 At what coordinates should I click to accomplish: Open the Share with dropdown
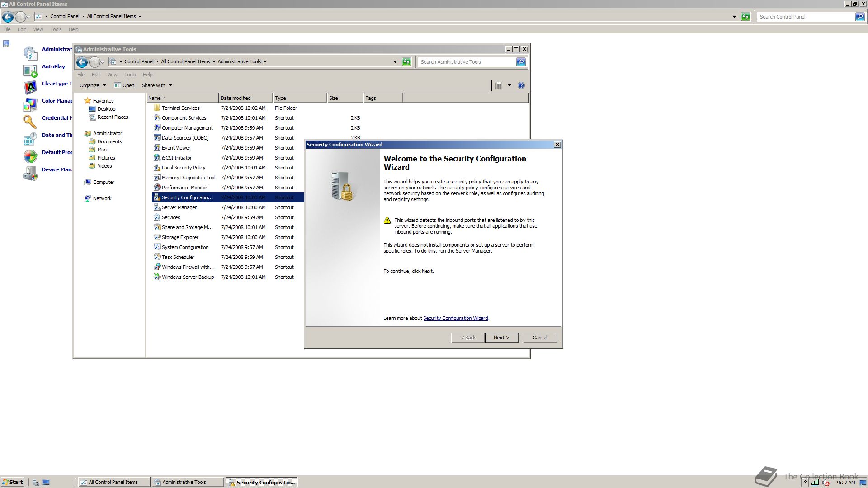tap(157, 85)
